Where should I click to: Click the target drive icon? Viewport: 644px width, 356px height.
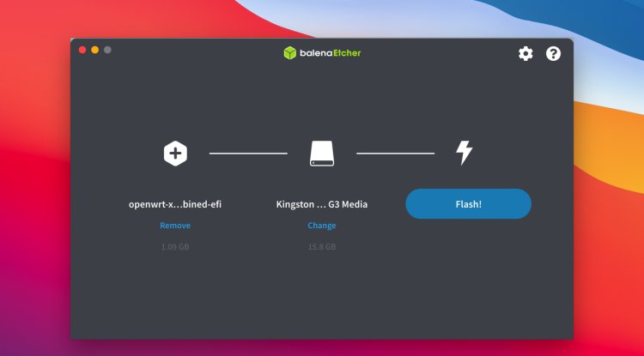322,154
